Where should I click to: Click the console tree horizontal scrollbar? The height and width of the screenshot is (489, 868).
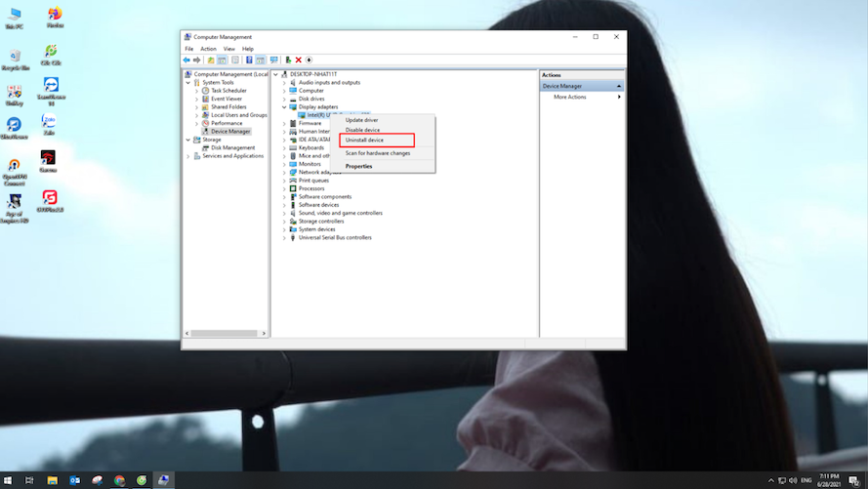click(x=225, y=334)
